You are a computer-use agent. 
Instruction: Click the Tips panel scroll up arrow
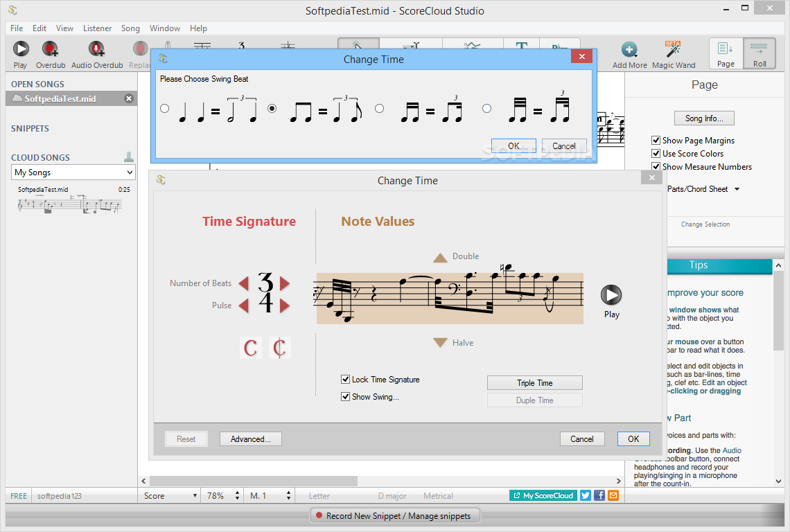coord(778,265)
